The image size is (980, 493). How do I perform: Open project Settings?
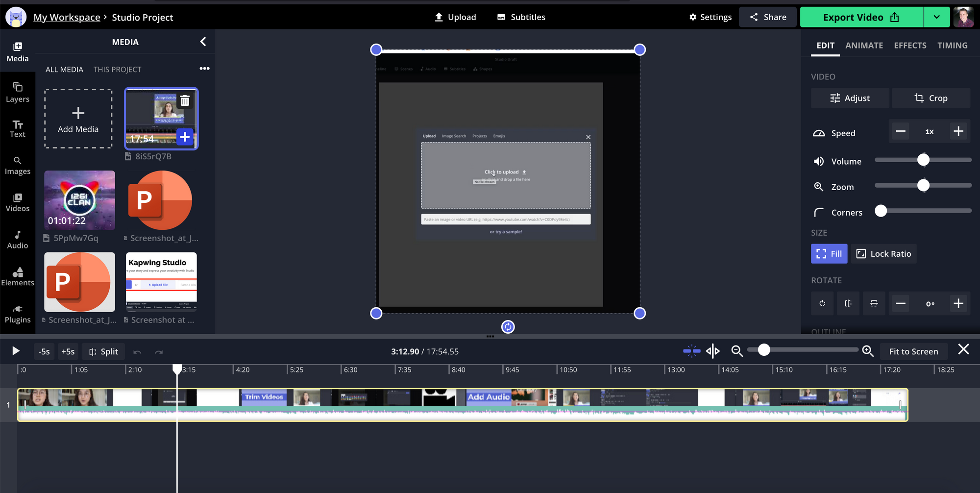(710, 17)
